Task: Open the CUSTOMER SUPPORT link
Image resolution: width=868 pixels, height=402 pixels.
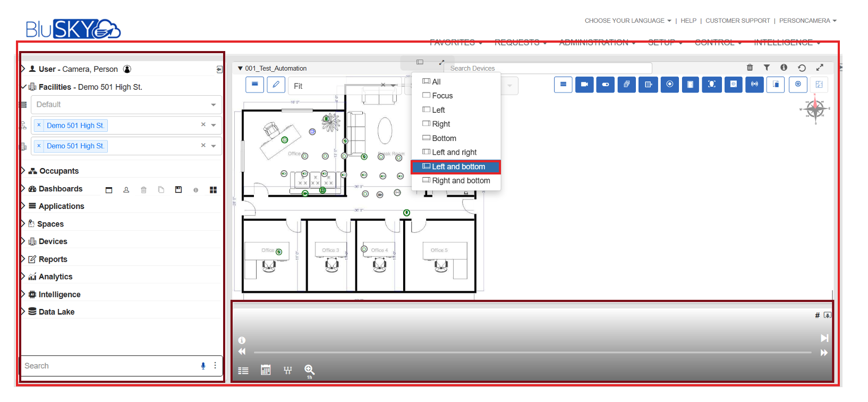Action: pos(737,21)
